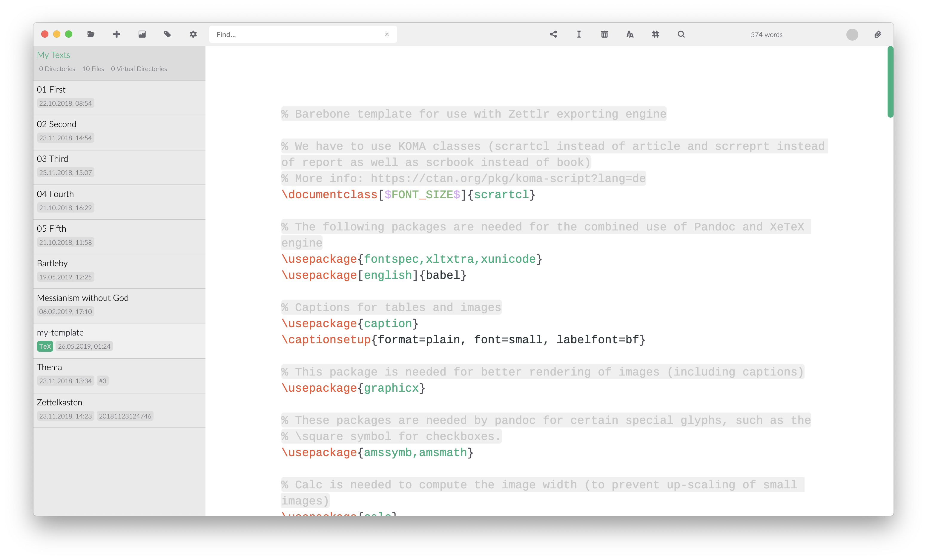The width and height of the screenshot is (927, 560).
Task: Select the font/typography icon
Action: point(630,34)
